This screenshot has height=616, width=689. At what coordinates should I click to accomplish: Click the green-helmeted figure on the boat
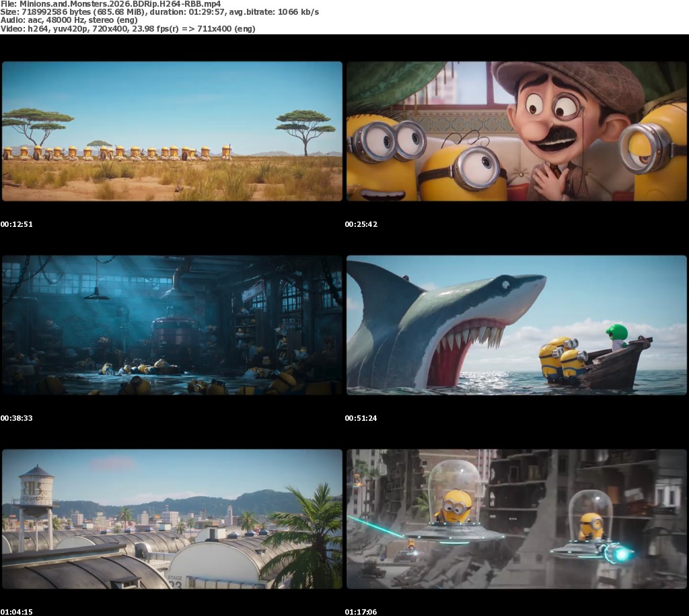point(618,337)
